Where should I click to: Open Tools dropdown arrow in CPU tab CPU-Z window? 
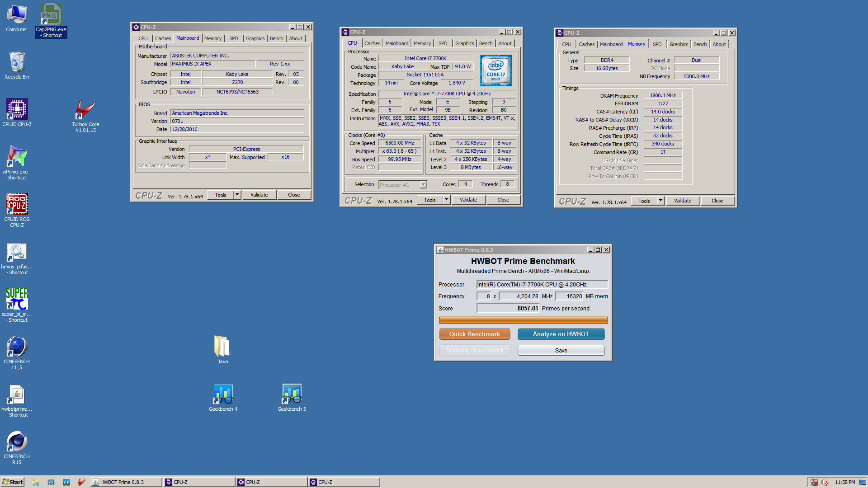[x=446, y=200]
